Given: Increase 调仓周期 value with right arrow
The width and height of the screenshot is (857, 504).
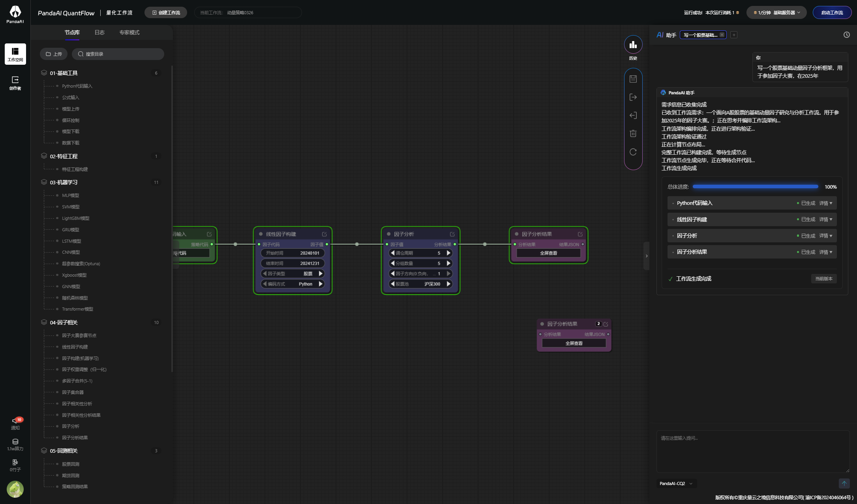Looking at the screenshot, I should pos(448,253).
